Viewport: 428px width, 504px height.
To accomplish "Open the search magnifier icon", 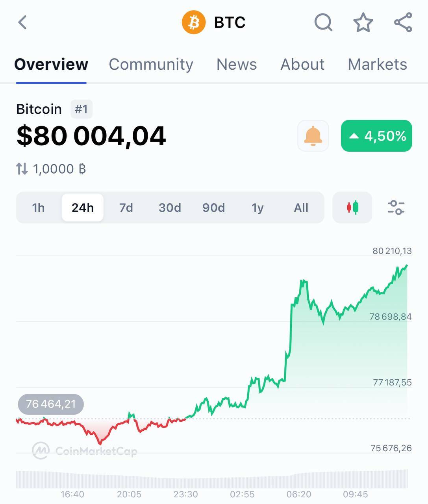I will point(323,22).
